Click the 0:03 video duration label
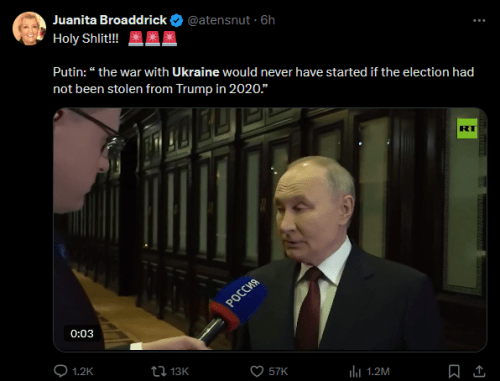The width and height of the screenshot is (500, 381). (x=82, y=333)
